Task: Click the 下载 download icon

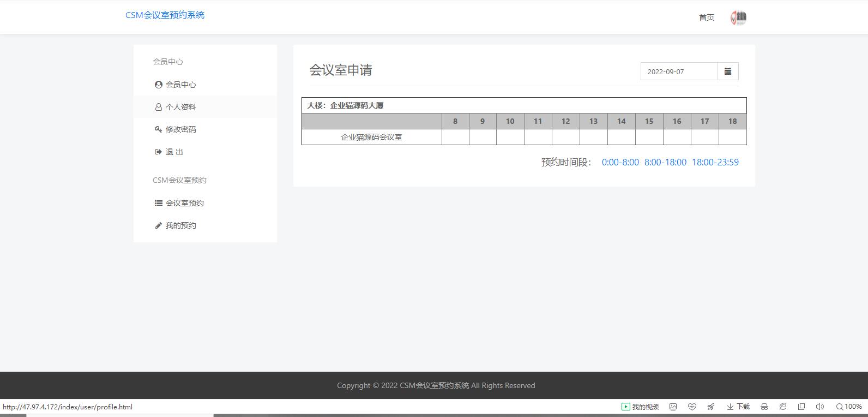Action: pyautogui.click(x=738, y=407)
